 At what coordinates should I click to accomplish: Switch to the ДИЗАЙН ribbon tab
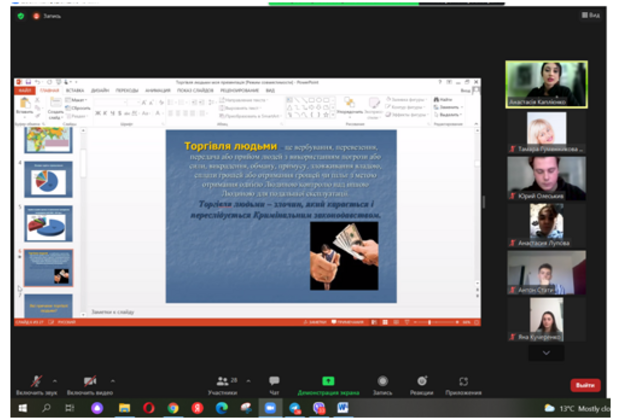tap(100, 91)
